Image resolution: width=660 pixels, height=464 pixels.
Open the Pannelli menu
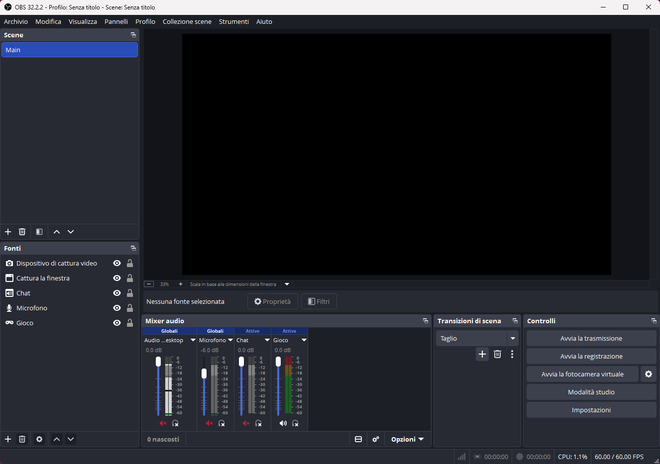point(116,21)
